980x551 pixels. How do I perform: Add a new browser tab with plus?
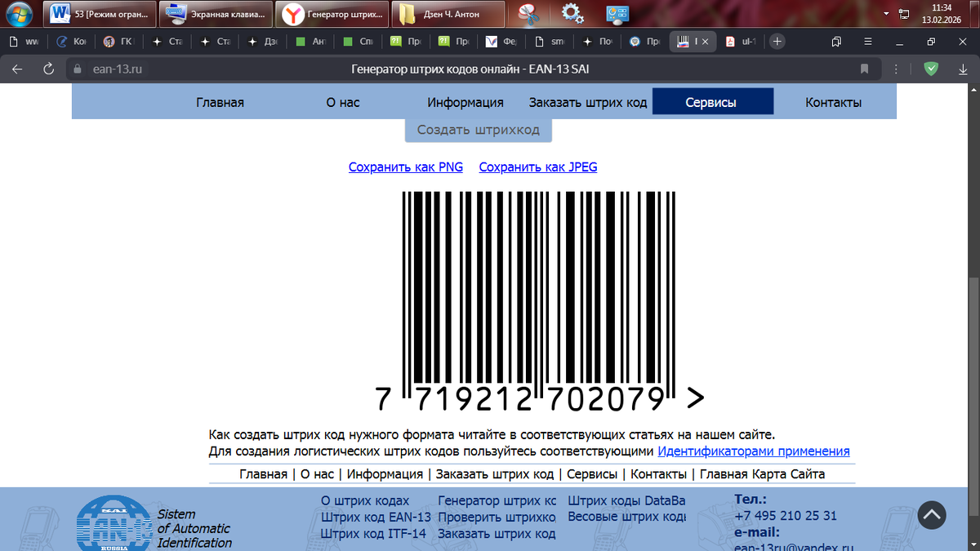[x=777, y=41]
